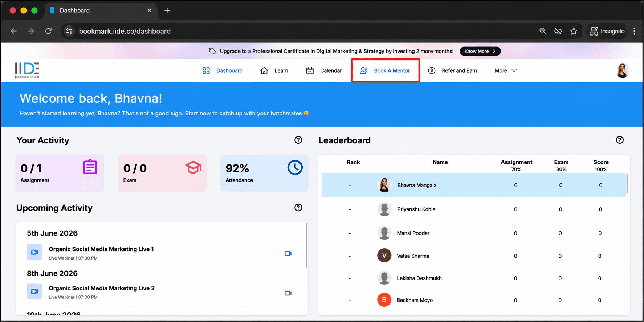Click the 8th June 2026 date heading
The height and width of the screenshot is (322, 644).
pos(52,273)
